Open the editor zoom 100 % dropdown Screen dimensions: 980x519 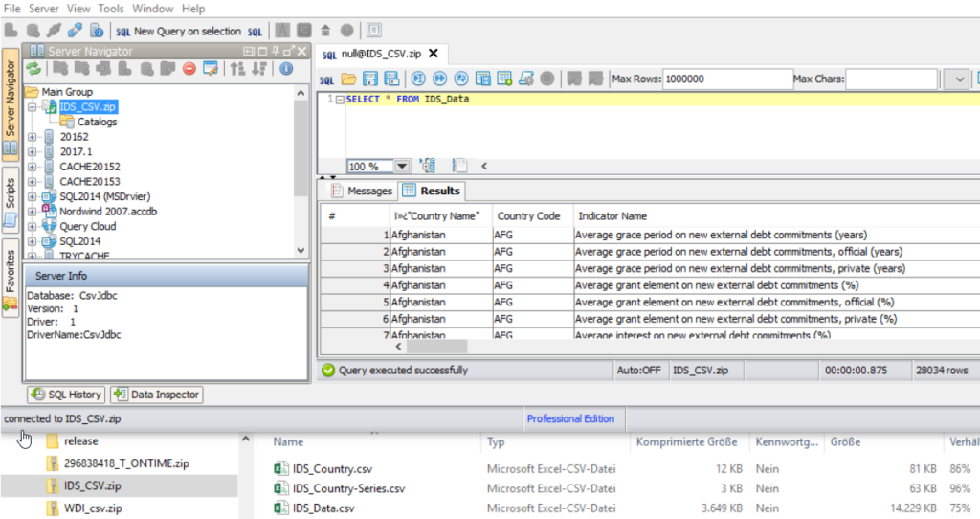point(402,167)
